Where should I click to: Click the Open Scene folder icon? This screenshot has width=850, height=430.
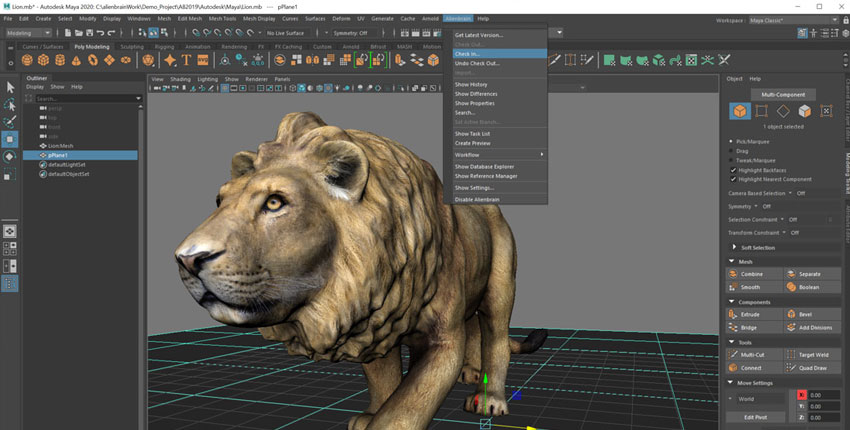coord(79,33)
